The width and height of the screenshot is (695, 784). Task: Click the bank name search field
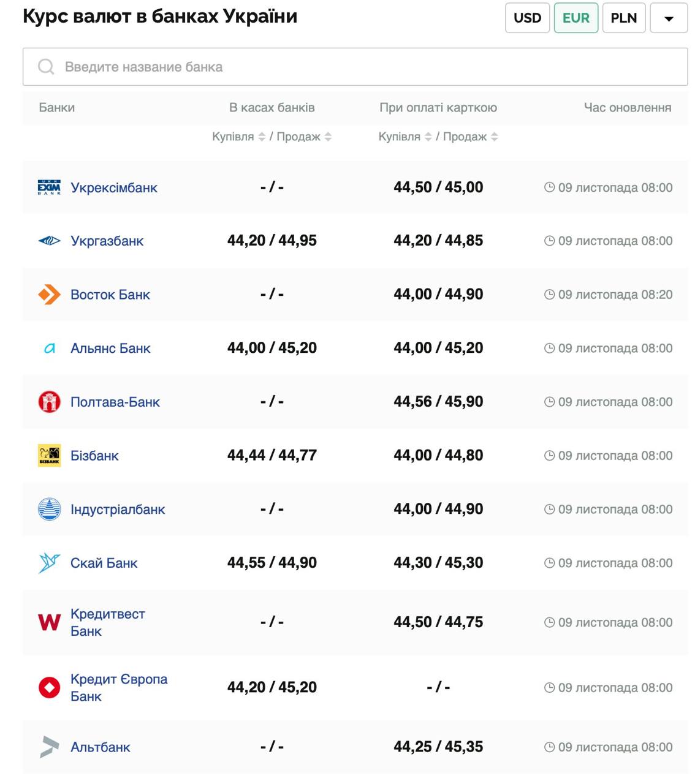(355, 67)
